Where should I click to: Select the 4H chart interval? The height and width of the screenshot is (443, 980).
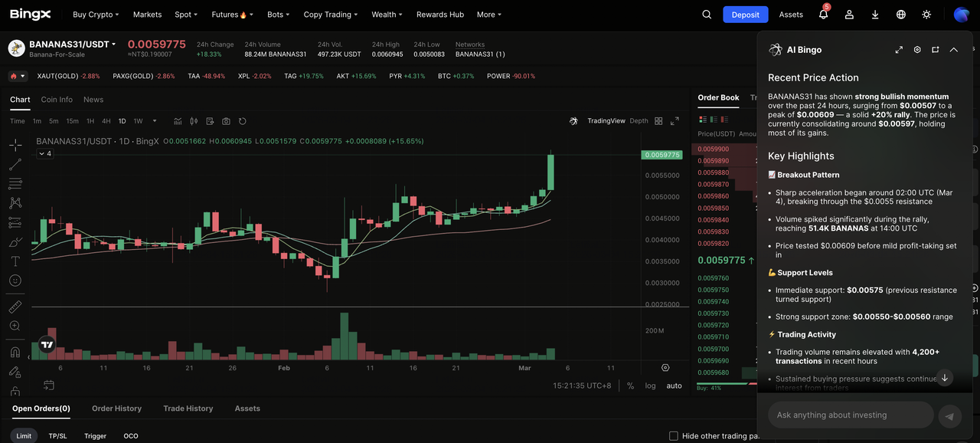[106, 121]
